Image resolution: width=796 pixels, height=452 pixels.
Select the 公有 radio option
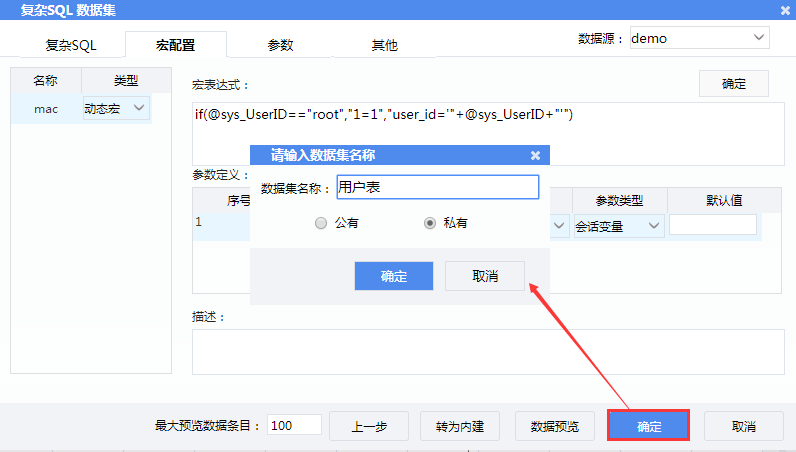[321, 223]
